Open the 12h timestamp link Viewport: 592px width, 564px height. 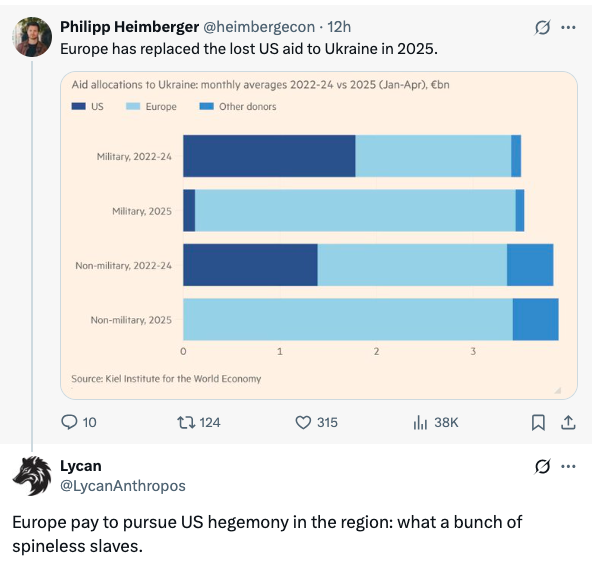point(339,27)
